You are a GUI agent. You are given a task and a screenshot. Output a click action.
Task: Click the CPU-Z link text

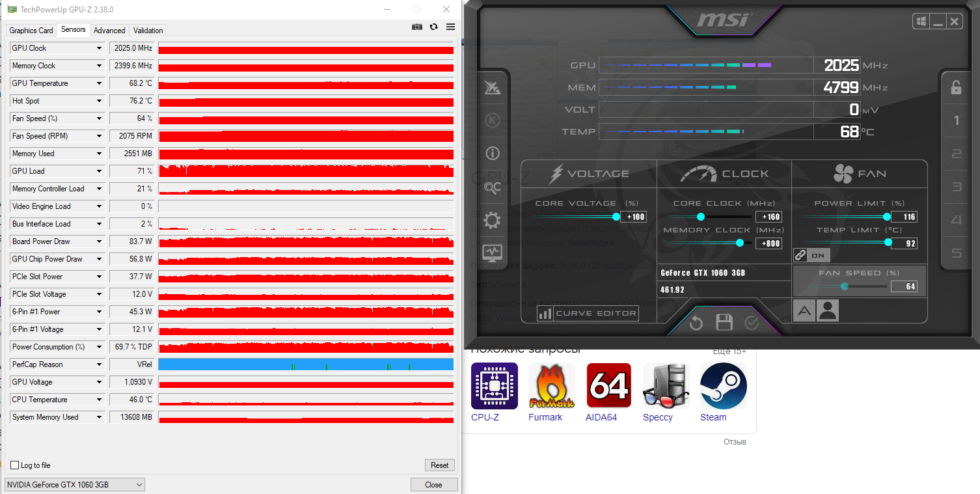pos(485,417)
